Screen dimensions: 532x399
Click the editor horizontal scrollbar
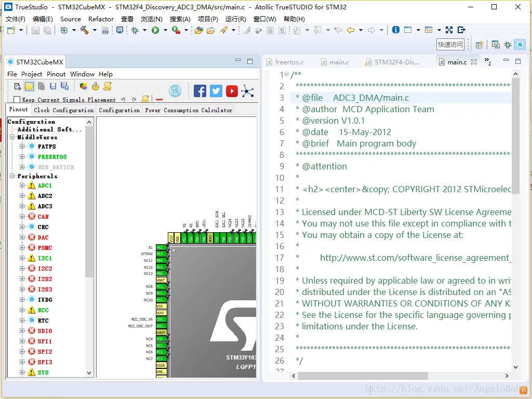363,376
